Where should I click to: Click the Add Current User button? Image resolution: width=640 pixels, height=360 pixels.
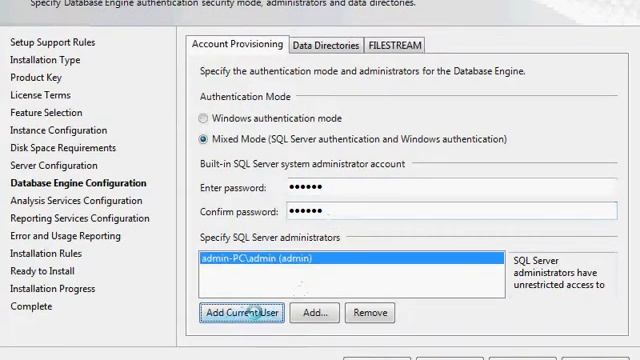coord(242,313)
